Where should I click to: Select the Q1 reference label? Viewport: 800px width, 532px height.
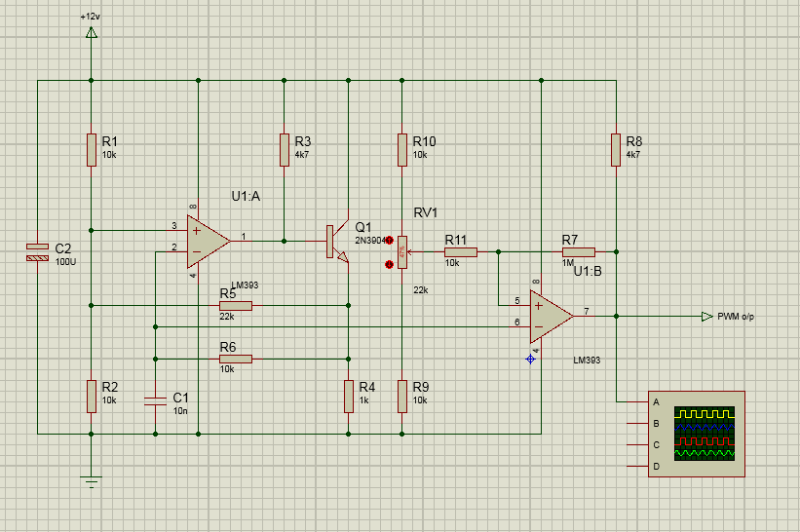[363, 227]
